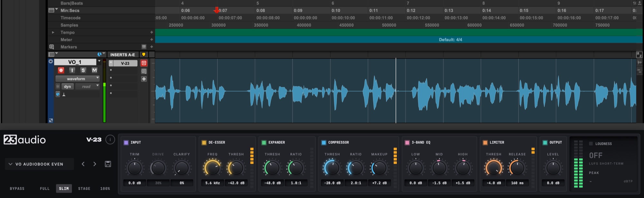Add a marker with the Markers plus icon

pyautogui.click(x=151, y=47)
